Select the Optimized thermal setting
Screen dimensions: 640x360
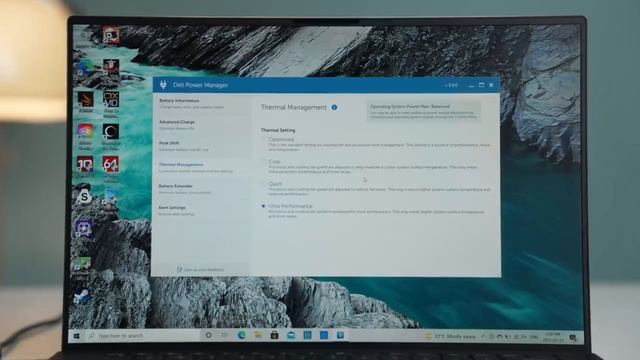(264, 140)
